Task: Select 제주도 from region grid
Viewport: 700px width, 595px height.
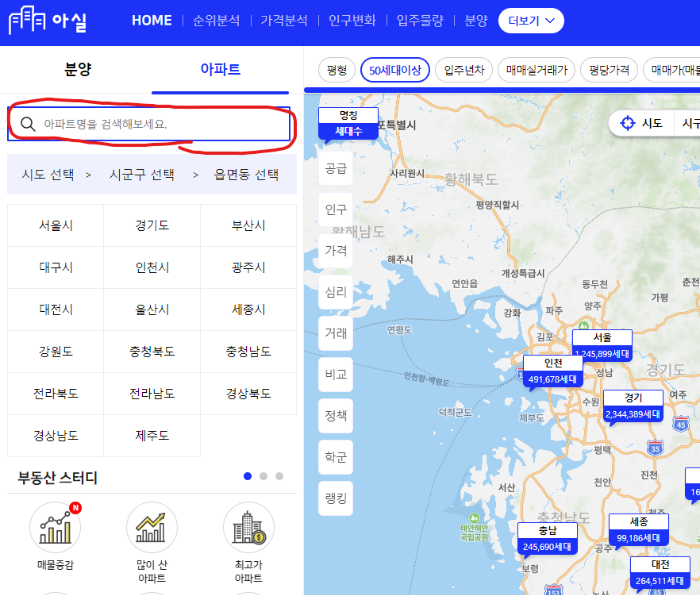Action: click(152, 435)
